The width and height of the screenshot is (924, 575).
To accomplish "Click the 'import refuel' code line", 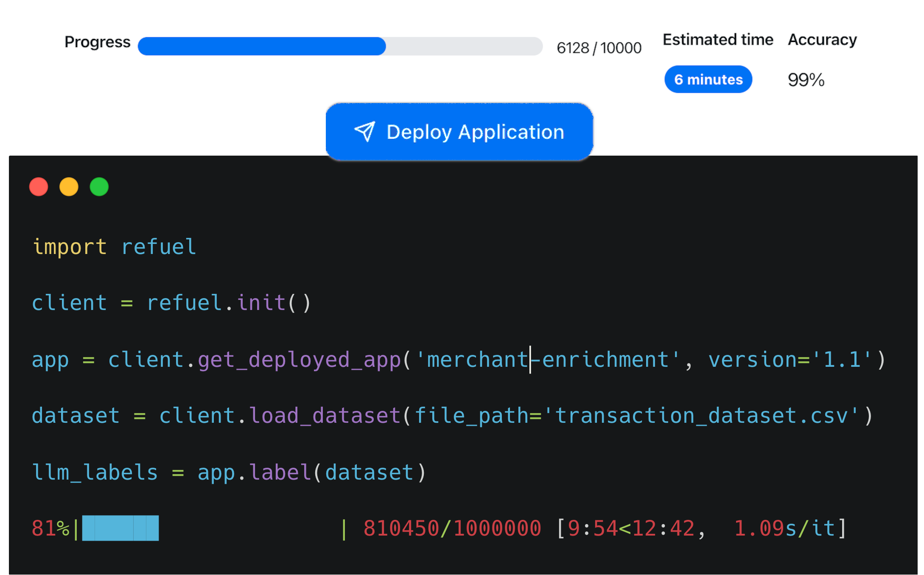I will coord(114,247).
